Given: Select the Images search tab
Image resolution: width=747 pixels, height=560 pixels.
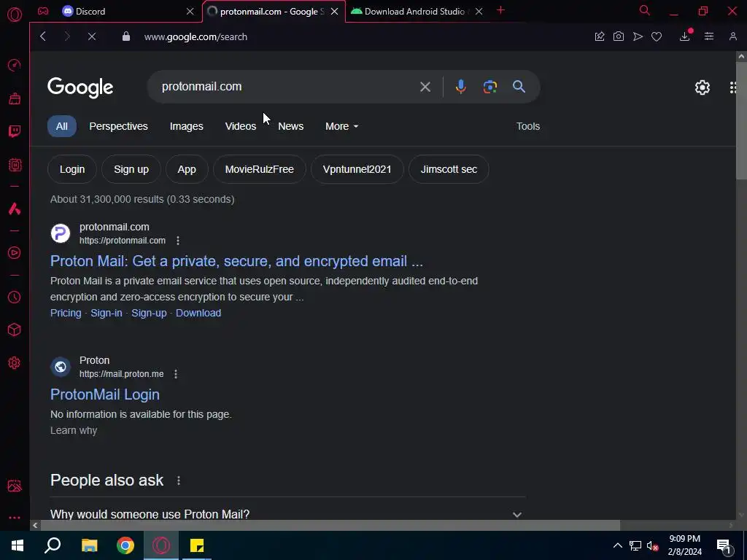Looking at the screenshot, I should (186, 126).
